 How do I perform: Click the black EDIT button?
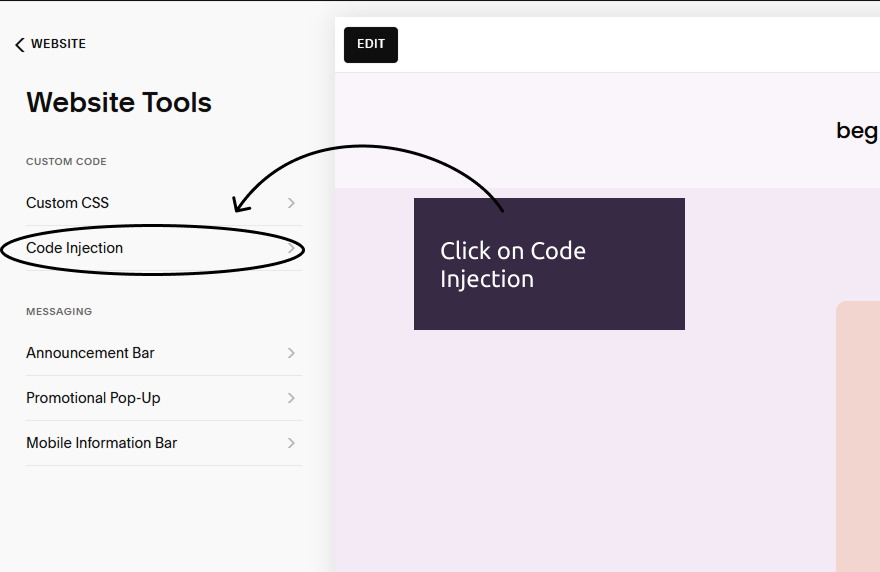click(x=371, y=44)
